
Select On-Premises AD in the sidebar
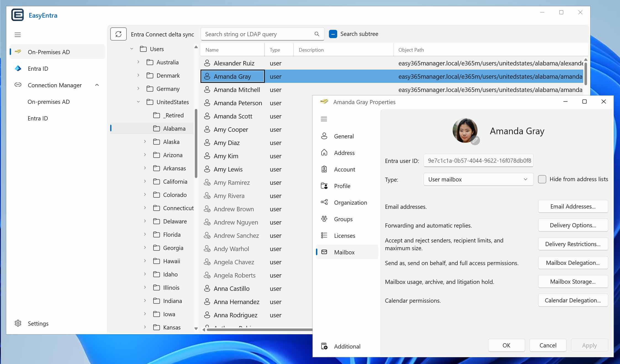click(x=57, y=52)
